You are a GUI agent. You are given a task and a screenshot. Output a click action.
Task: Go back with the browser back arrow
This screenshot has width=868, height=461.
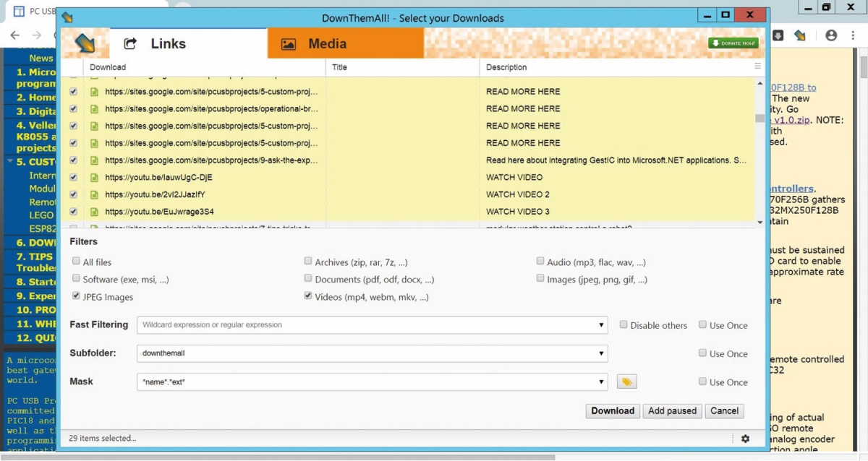[x=16, y=35]
